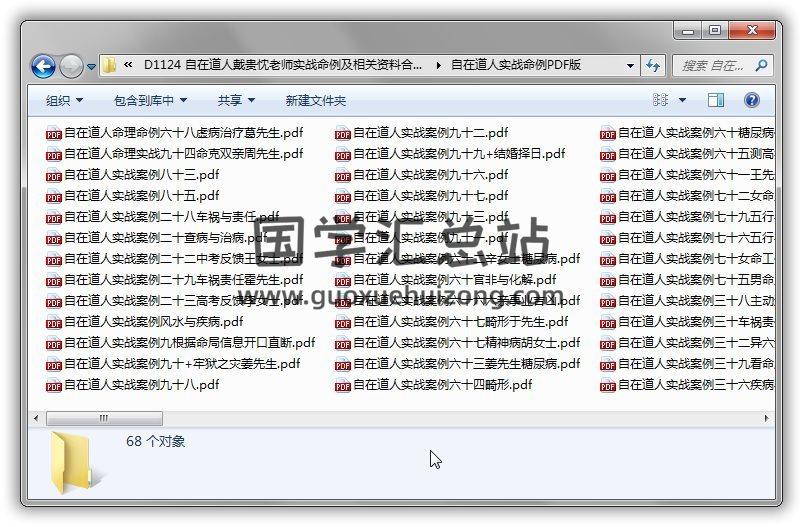Click scrollbar left arrow

[36, 418]
